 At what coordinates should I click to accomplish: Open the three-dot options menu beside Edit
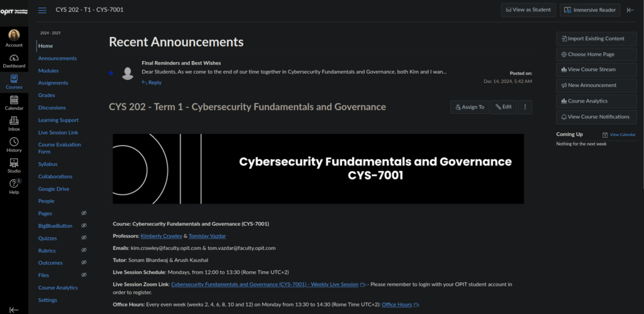525,107
